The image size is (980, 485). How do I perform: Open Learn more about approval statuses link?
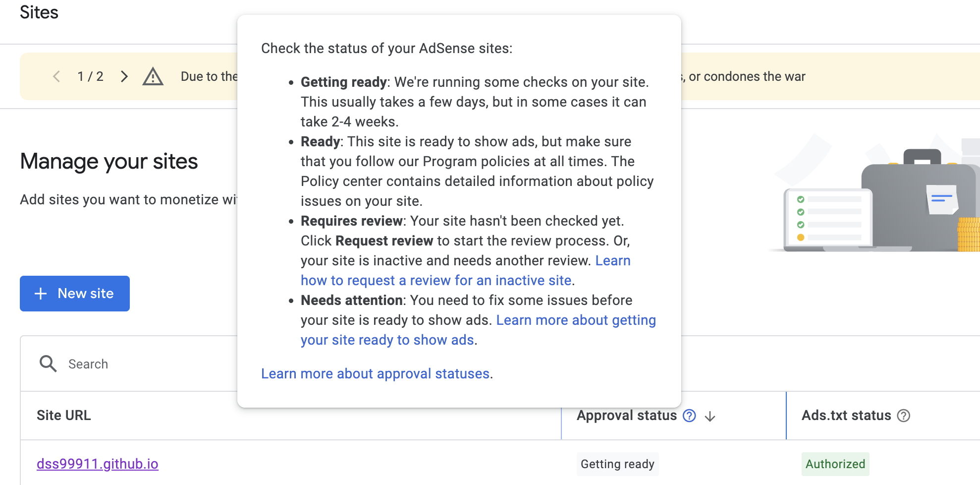375,373
